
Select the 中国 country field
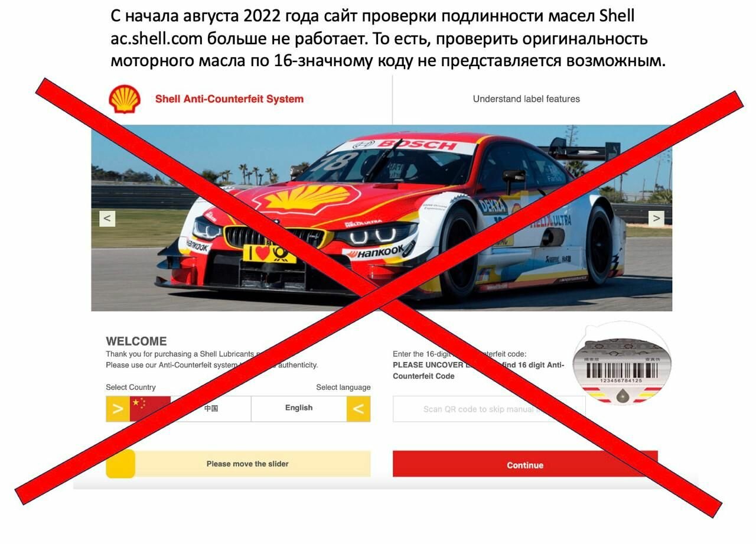pyautogui.click(x=211, y=409)
